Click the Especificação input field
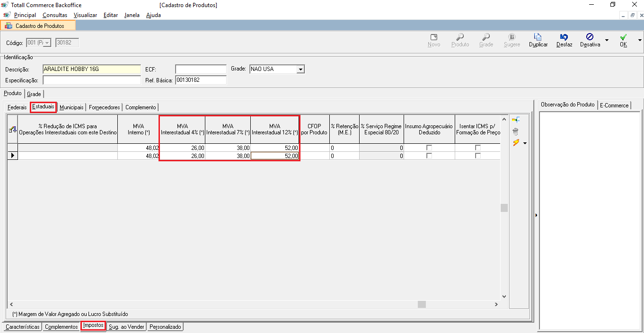This screenshot has width=644, height=333. (x=91, y=80)
